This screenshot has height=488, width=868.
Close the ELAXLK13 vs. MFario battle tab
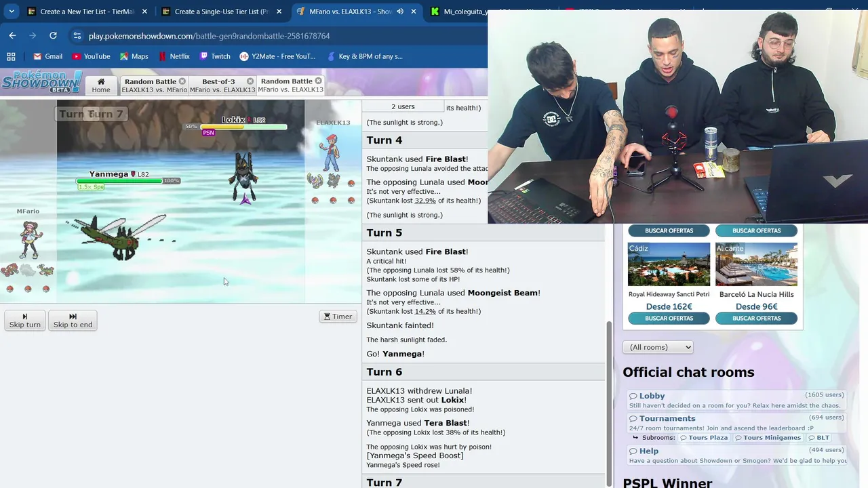[182, 81]
